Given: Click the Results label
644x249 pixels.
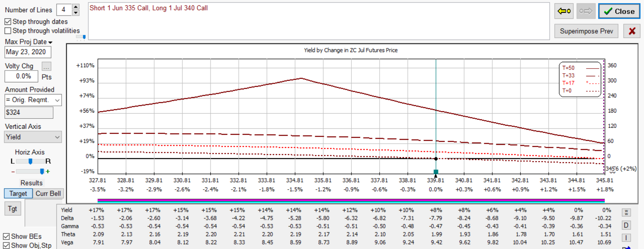Looking at the screenshot, I should (x=32, y=183).
